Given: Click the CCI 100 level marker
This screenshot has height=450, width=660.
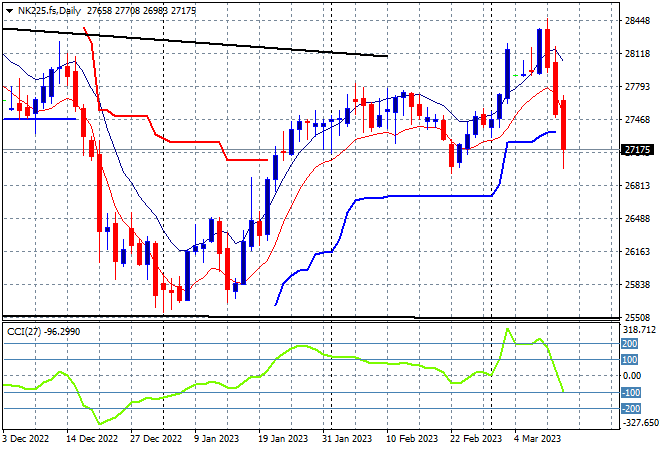Looking at the screenshot, I should pyautogui.click(x=630, y=360).
